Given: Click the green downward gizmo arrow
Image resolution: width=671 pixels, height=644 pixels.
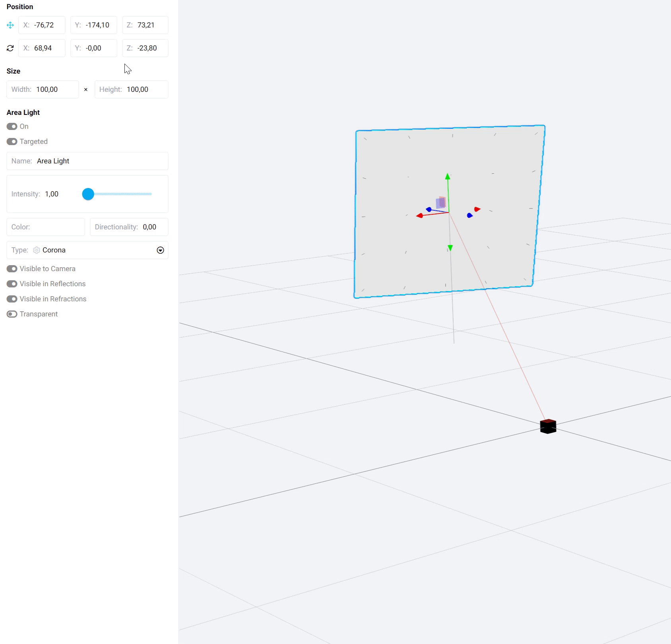Looking at the screenshot, I should click(450, 248).
